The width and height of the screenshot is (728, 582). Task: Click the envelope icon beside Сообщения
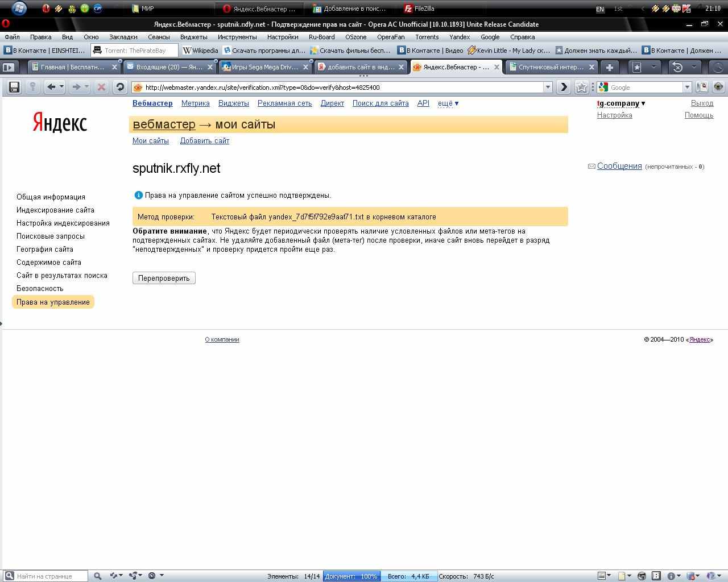(x=591, y=167)
